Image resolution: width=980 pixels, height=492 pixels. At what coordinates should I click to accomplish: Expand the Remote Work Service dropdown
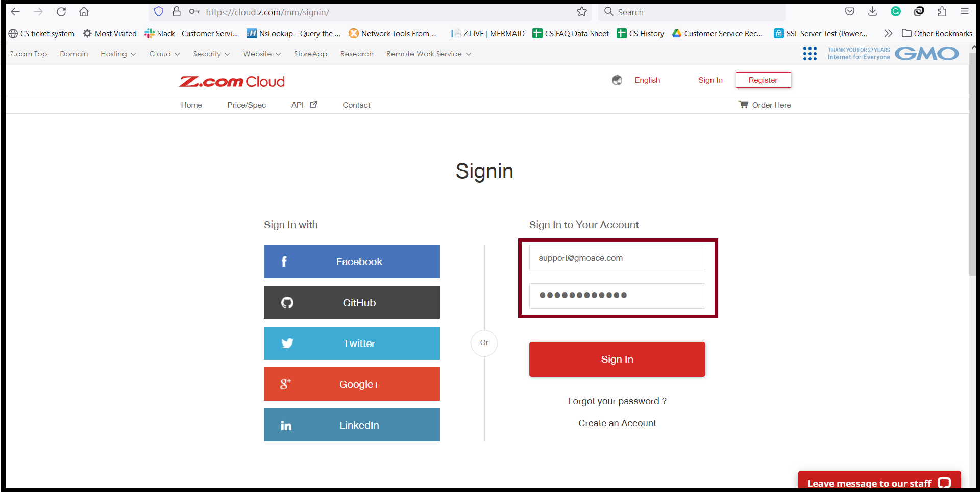[x=429, y=54]
